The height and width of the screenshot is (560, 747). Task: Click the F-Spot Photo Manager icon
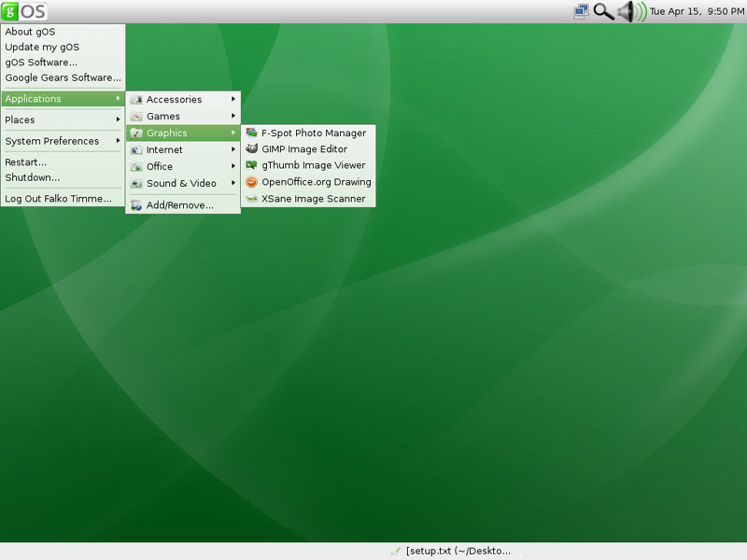pos(251,133)
